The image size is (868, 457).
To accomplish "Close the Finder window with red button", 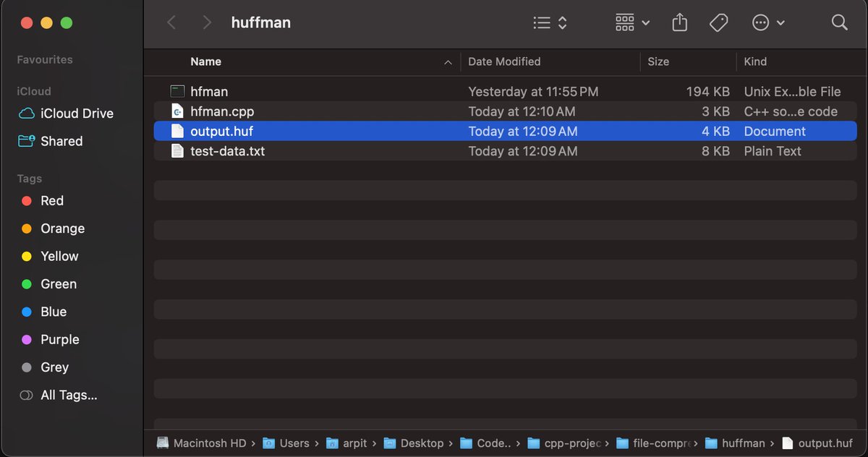I will (x=27, y=23).
